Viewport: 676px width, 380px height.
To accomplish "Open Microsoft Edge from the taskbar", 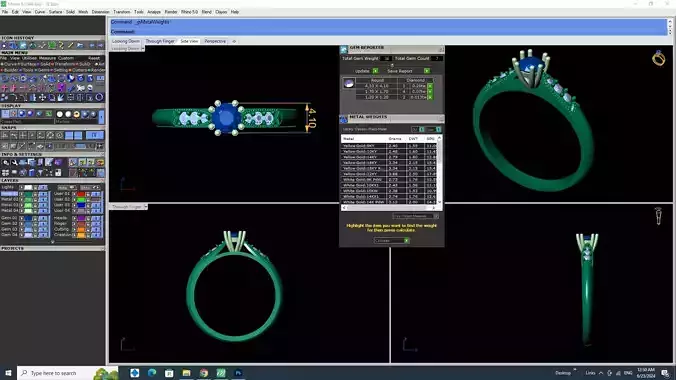I will point(152,373).
